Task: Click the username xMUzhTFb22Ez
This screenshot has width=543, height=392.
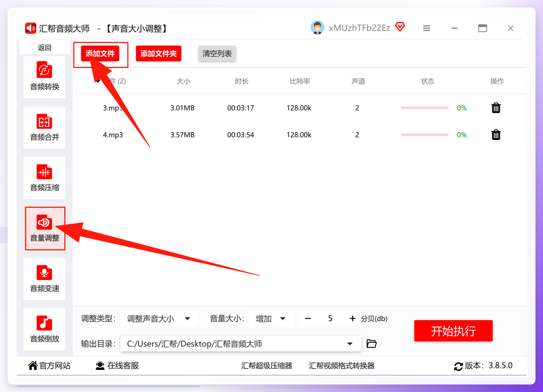Action: (359, 28)
